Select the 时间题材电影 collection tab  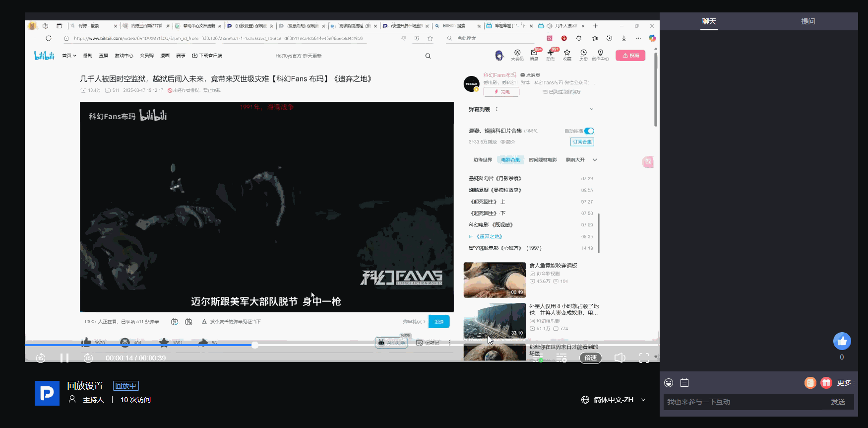(543, 160)
